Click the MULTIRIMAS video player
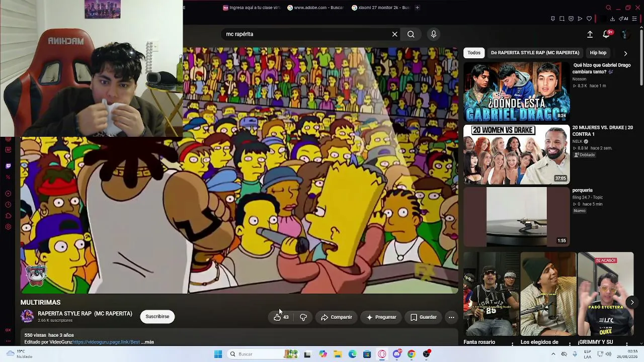Image resolution: width=644 pixels, height=362 pixels. [x=239, y=170]
